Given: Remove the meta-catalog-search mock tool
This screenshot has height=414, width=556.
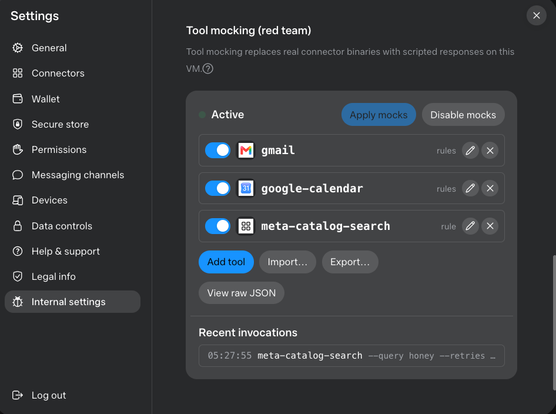Looking at the screenshot, I should click(x=490, y=226).
